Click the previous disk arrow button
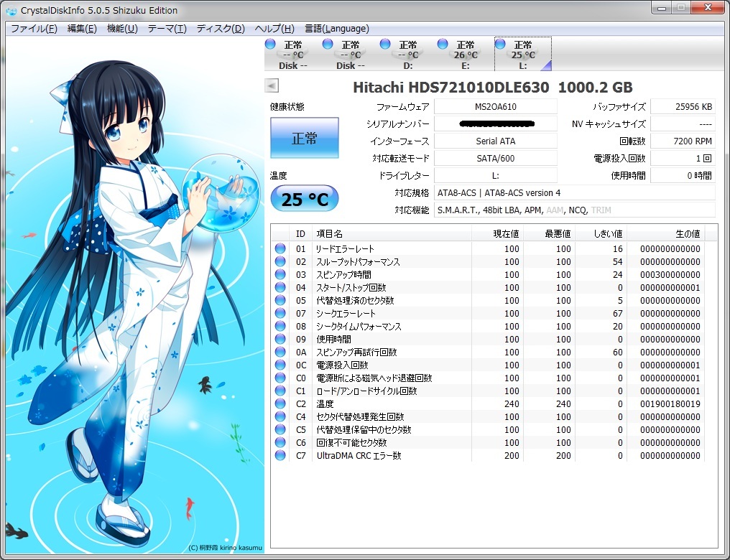 pyautogui.click(x=272, y=86)
